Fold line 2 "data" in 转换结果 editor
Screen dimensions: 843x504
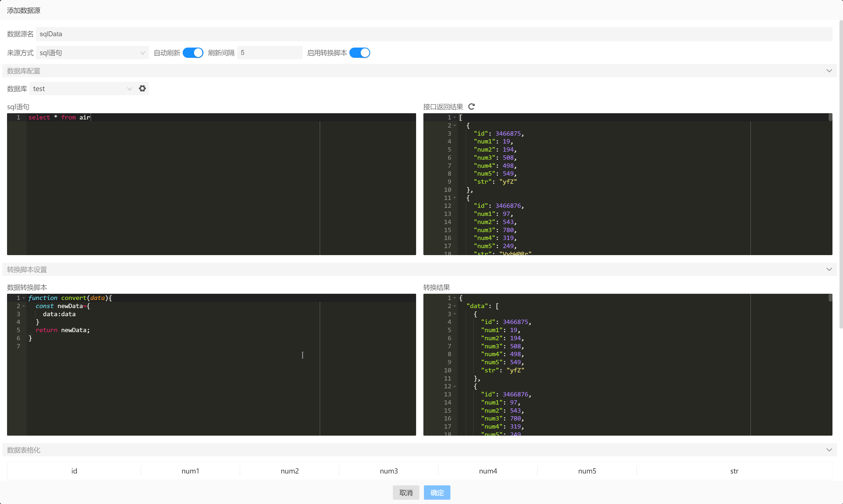pyautogui.click(x=455, y=306)
